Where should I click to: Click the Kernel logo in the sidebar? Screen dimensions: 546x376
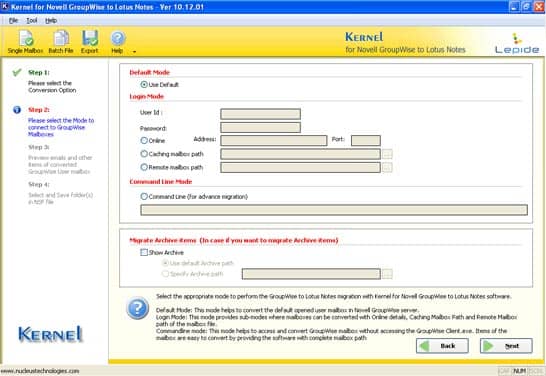(50, 334)
